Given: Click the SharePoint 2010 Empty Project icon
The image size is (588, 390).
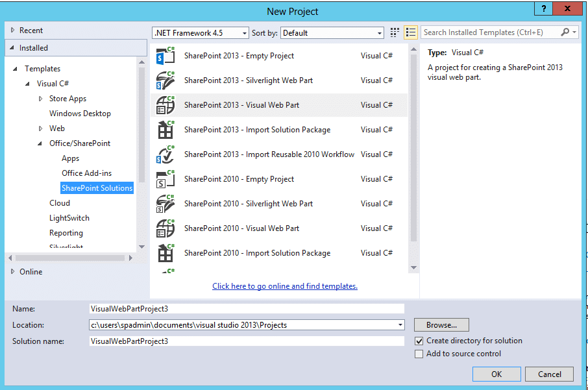Looking at the screenshot, I should (x=165, y=179).
